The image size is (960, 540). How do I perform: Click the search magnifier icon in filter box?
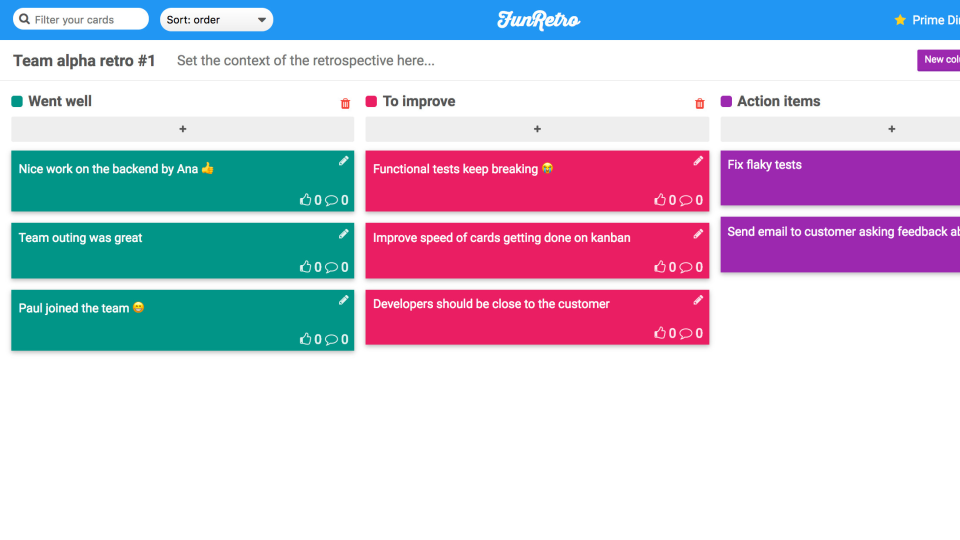(x=24, y=19)
